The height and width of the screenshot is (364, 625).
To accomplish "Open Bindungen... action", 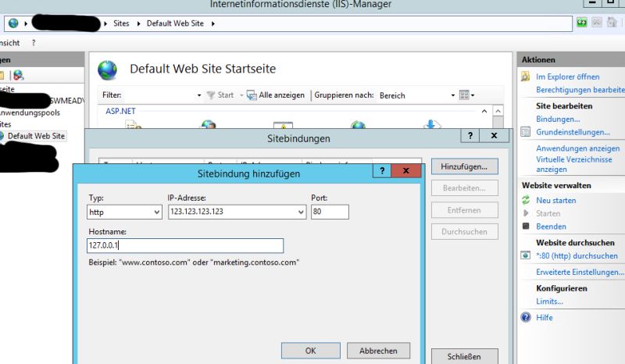I will point(558,119).
